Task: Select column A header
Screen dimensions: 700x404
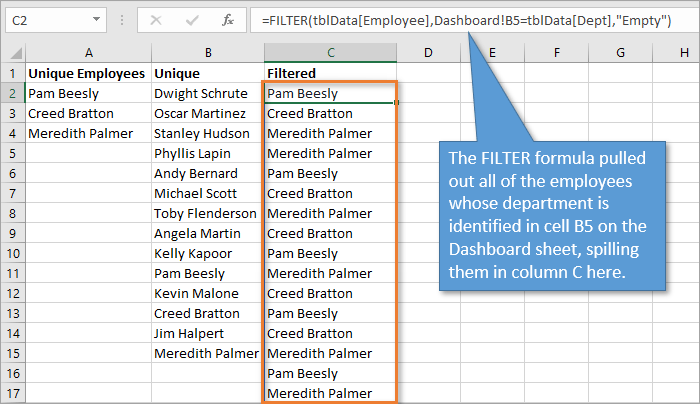Action: pos(89,52)
